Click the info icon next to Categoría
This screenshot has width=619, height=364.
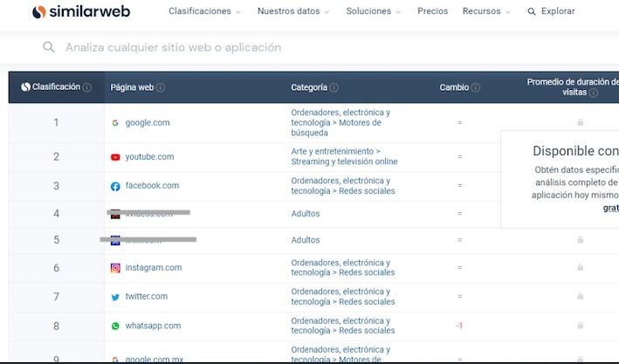coord(334,87)
